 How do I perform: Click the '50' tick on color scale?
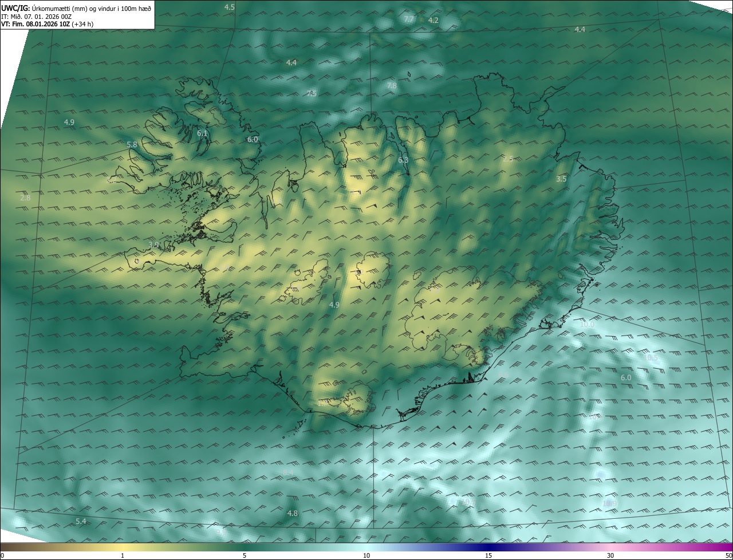tap(728, 555)
